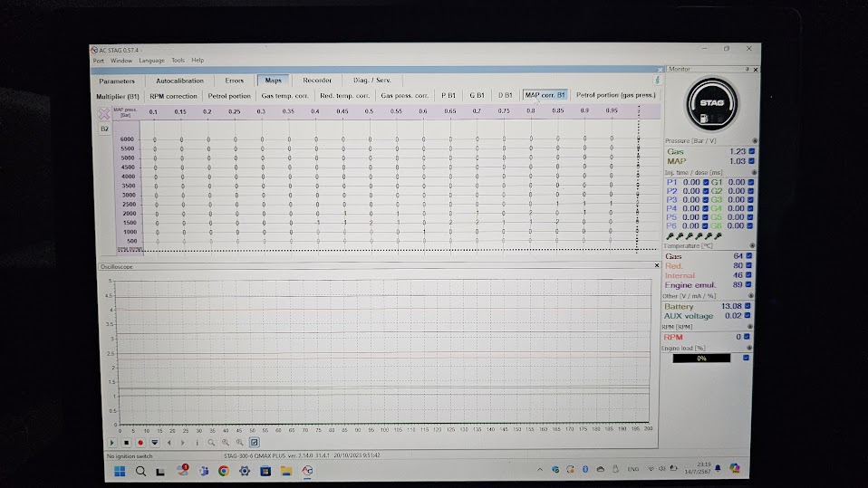This screenshot has height=488, width=868.
Task: Select Petrol portion (gas press.) map button
Action: click(615, 95)
